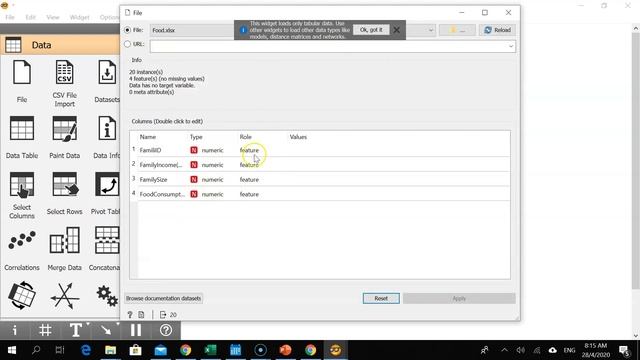This screenshot has height=360, width=640.
Task: Click the info 'i' canvas toolbar button
Action: [x=15, y=330]
